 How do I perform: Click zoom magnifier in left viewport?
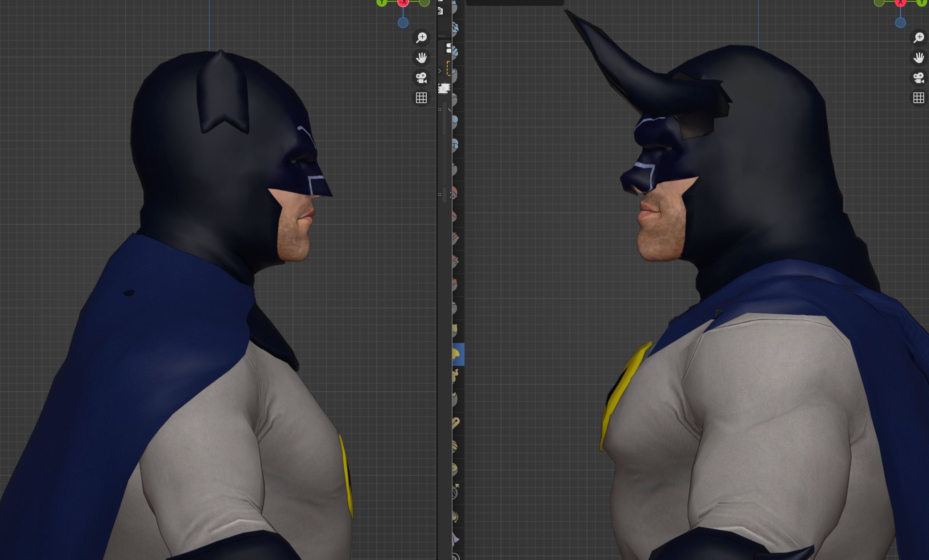[421, 38]
